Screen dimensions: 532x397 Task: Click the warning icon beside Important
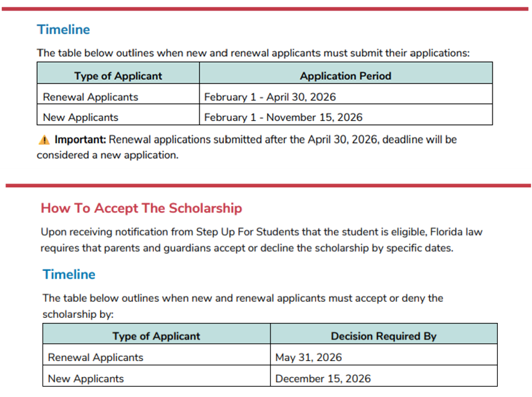coord(44,140)
